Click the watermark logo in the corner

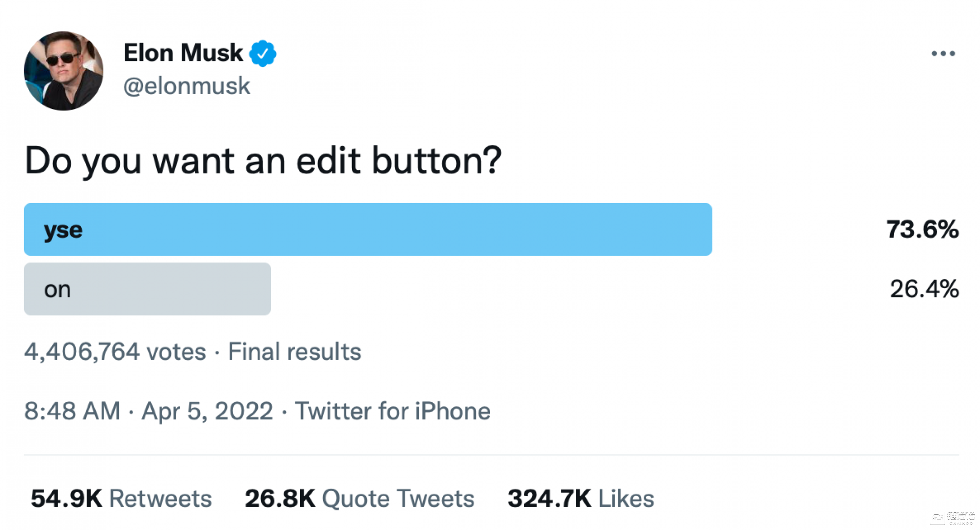[x=953, y=517]
